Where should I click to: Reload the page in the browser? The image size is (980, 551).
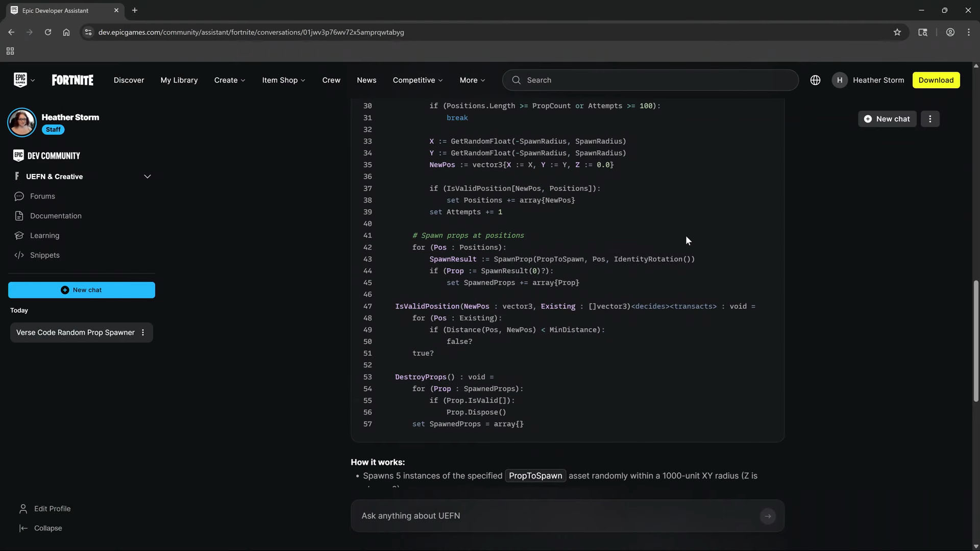pos(48,32)
